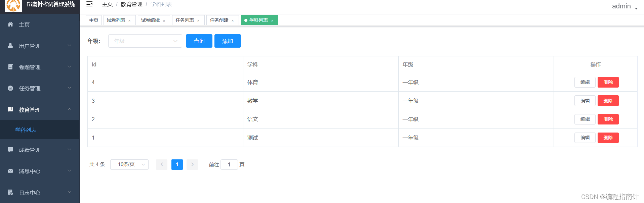Image resolution: width=644 pixels, height=203 pixels.
Task: Switch to the 任务列表 tab
Action: [185, 20]
